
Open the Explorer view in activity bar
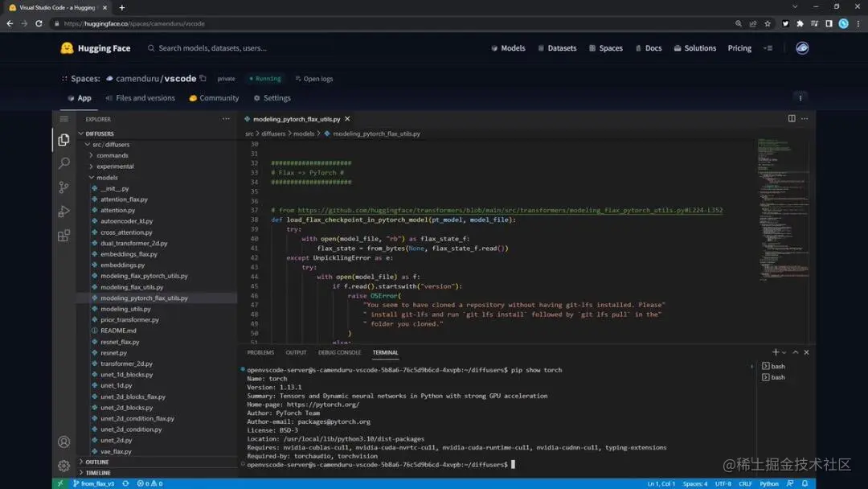63,140
